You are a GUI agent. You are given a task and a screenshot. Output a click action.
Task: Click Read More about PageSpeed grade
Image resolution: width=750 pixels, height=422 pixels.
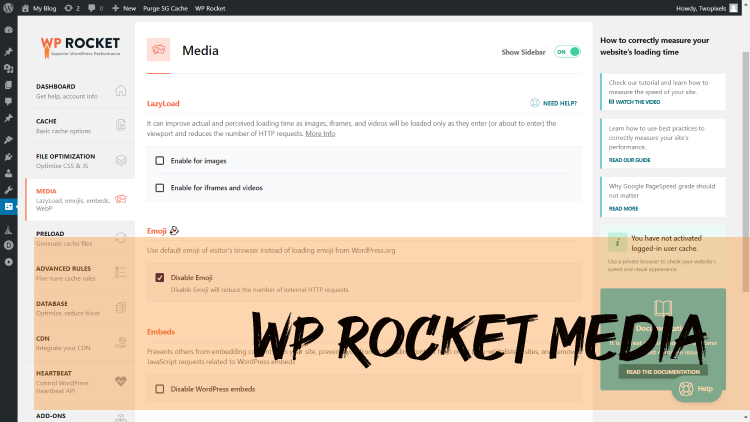point(623,209)
